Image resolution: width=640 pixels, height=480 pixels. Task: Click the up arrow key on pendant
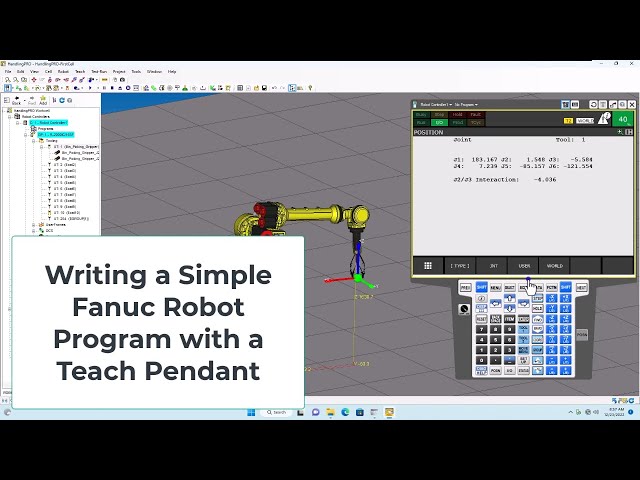(x=509, y=298)
